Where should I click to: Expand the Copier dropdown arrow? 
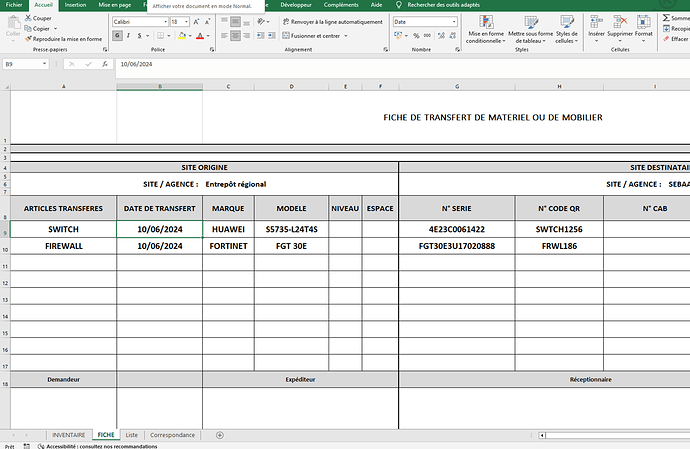click(55, 29)
